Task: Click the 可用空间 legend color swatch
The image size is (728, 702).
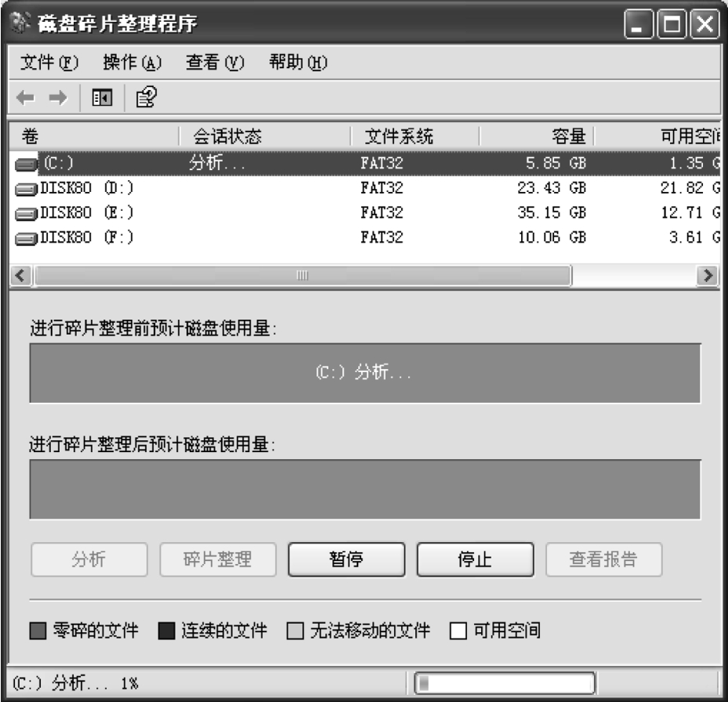Action: pos(458,631)
